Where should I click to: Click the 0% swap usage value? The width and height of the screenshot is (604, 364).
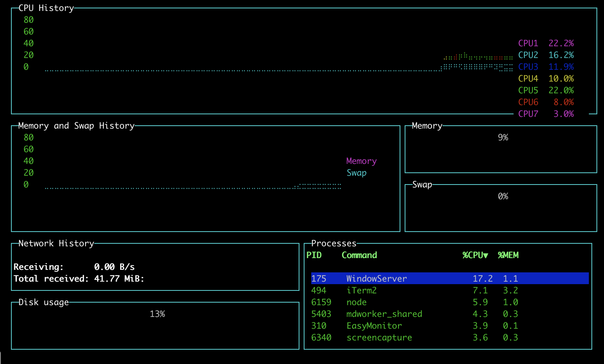pos(503,196)
